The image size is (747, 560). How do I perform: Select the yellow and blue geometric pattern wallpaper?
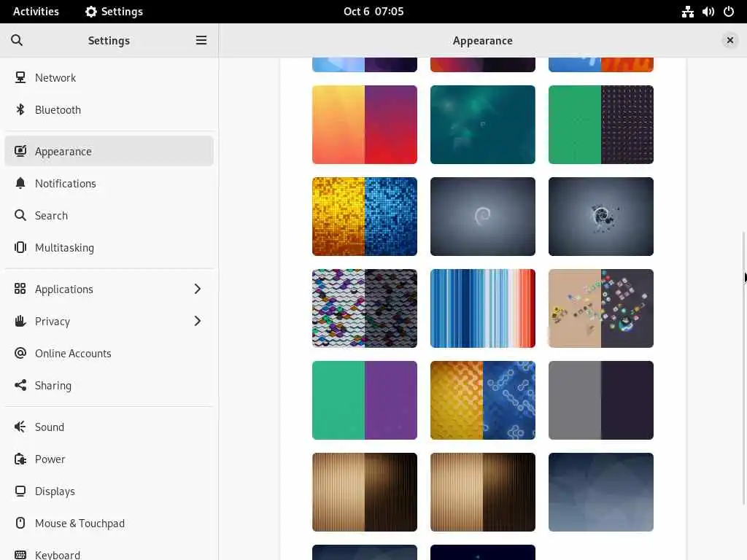pyautogui.click(x=483, y=400)
